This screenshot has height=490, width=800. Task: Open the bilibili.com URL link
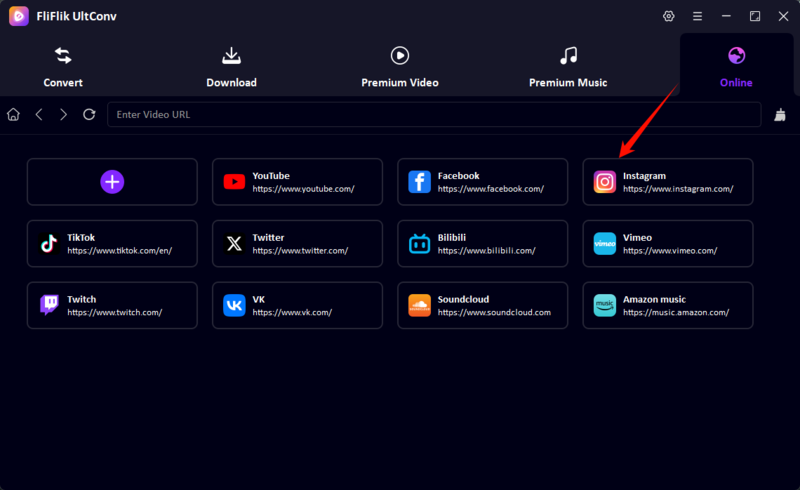click(x=486, y=251)
